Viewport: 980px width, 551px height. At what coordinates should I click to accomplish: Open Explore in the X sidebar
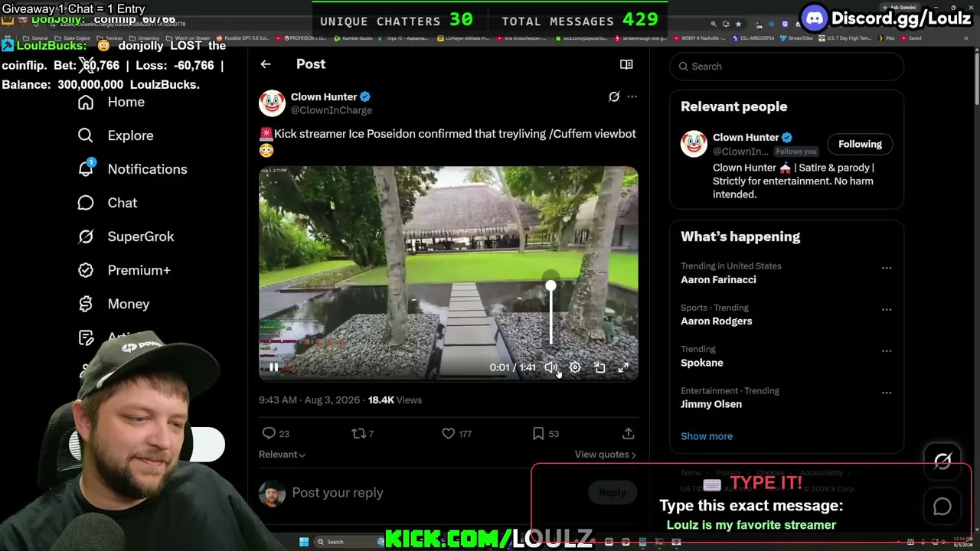116,135
